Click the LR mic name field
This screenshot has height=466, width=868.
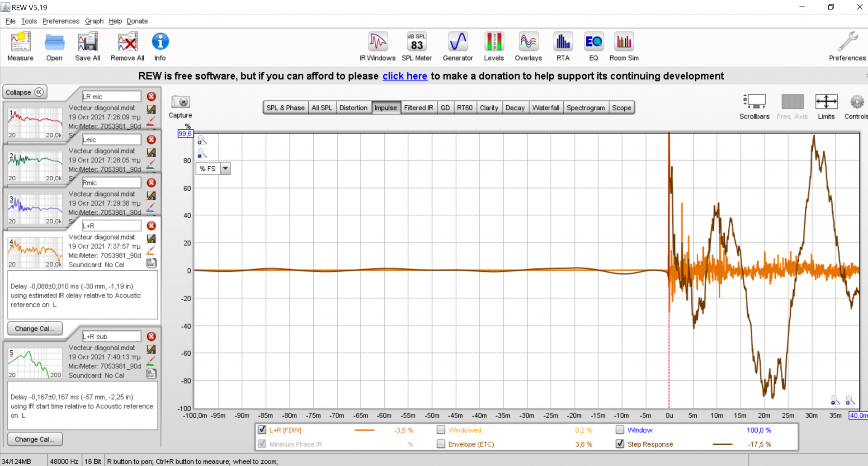click(111, 97)
